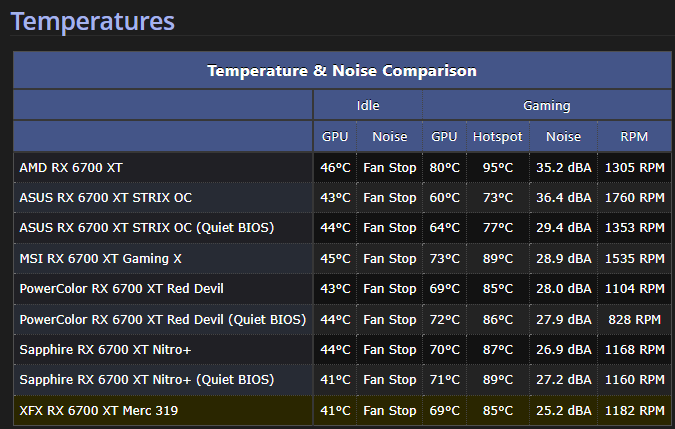Click the Gaming Noise column header
The height and width of the screenshot is (429, 675).
pyautogui.click(x=563, y=137)
